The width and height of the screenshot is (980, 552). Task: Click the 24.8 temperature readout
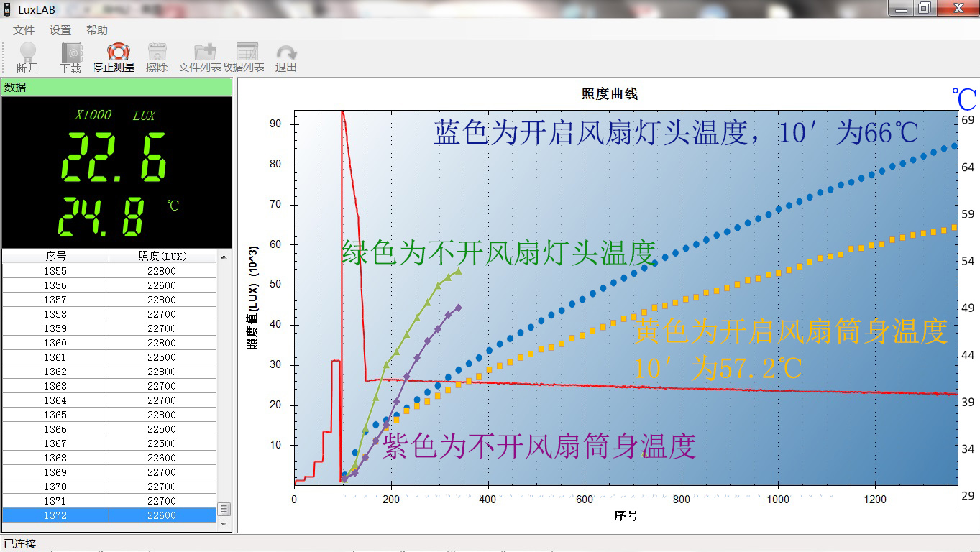100,216
